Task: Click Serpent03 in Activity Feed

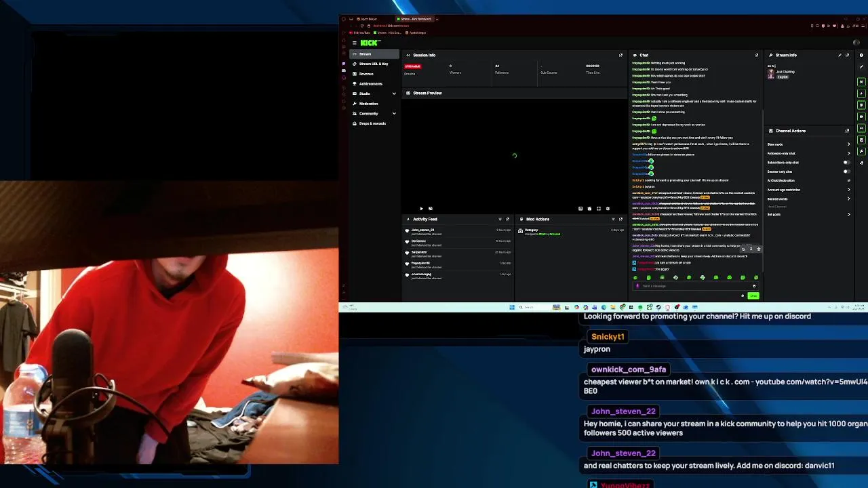Action: [x=419, y=252]
